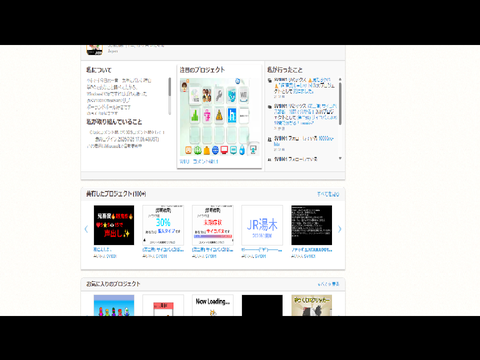The height and width of the screenshot is (360, 480).
Task: Open shared project thumbnail with red 声出し text
Action: point(114,225)
